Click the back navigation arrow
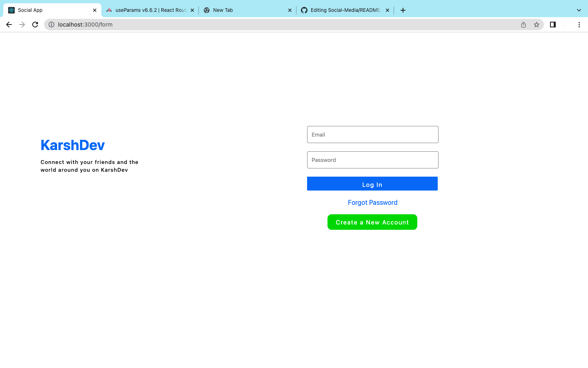The height and width of the screenshot is (368, 588). pyautogui.click(x=9, y=25)
